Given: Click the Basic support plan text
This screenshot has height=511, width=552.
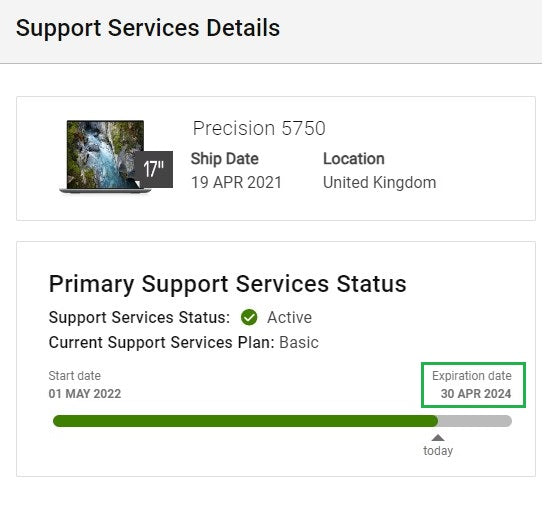Looking at the screenshot, I should [299, 342].
